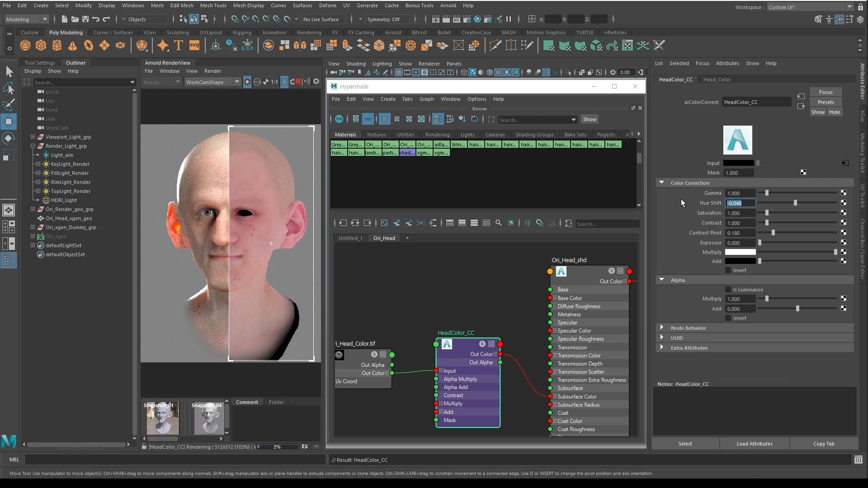Click the Arnold render stop button
This screenshot has height=488, width=868.
tap(298, 82)
